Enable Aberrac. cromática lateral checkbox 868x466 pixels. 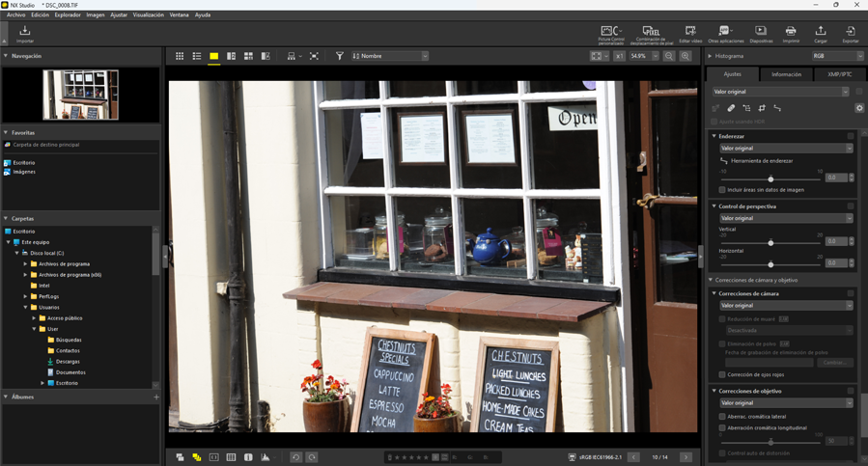coord(722,417)
